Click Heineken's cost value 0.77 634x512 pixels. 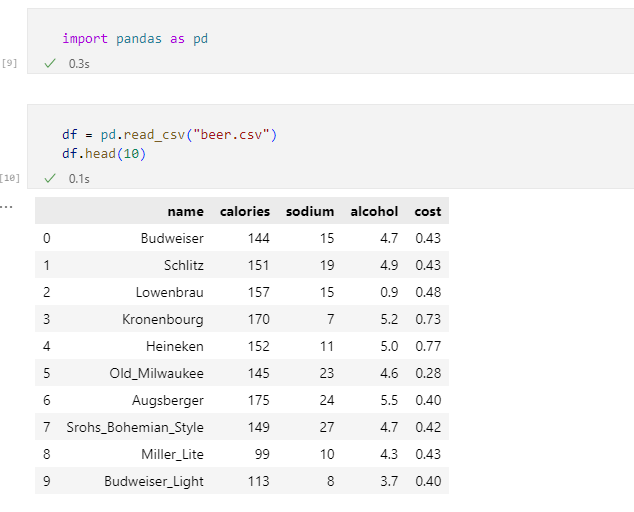[427, 346]
